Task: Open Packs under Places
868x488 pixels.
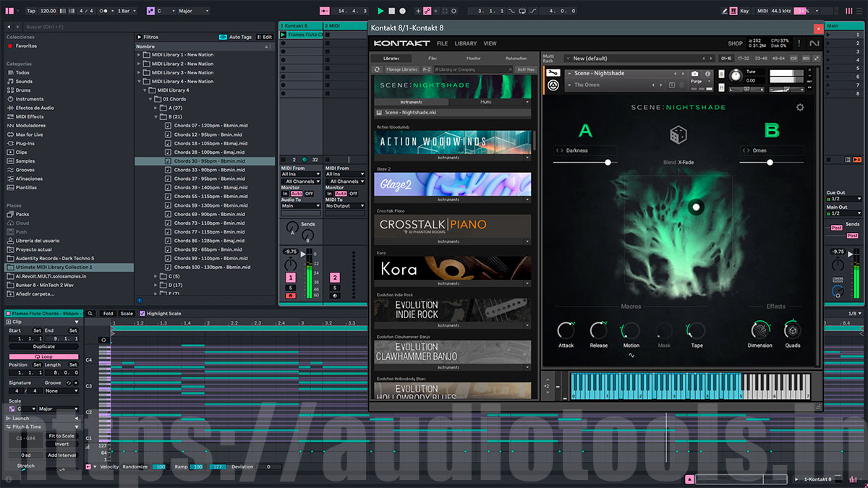Action: point(22,214)
